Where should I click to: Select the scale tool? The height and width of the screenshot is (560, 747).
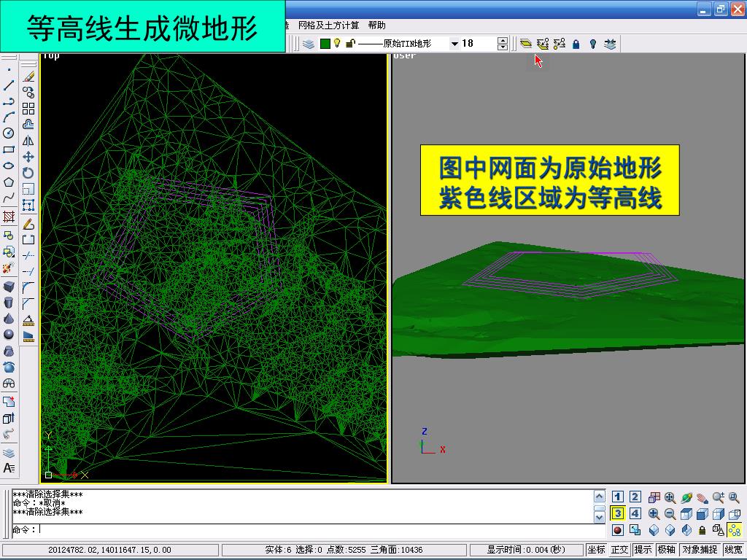[x=28, y=189]
